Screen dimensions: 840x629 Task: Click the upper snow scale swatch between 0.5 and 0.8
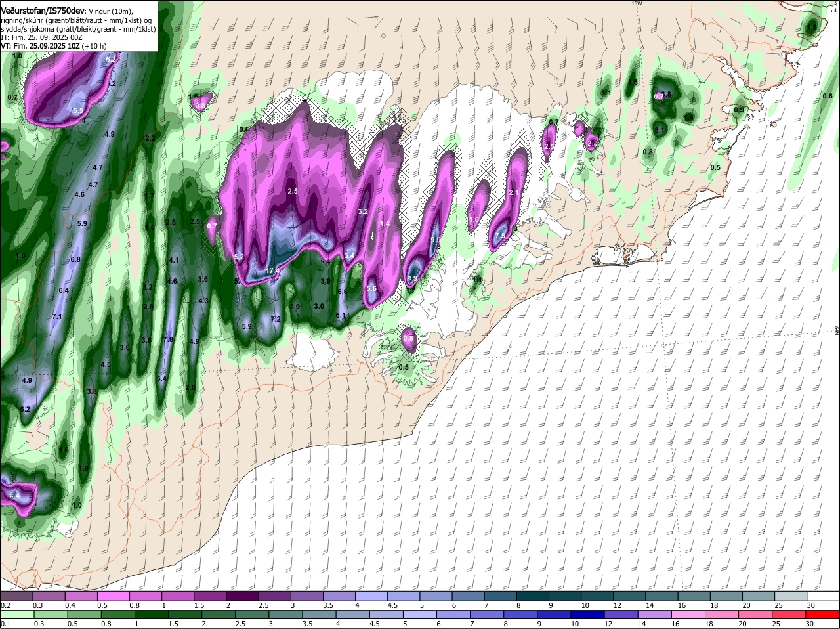(113, 596)
